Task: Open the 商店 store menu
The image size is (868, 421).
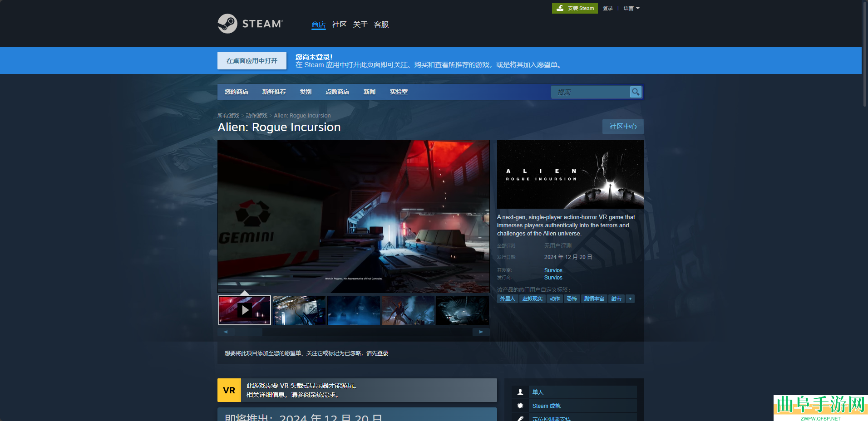Action: click(x=319, y=24)
